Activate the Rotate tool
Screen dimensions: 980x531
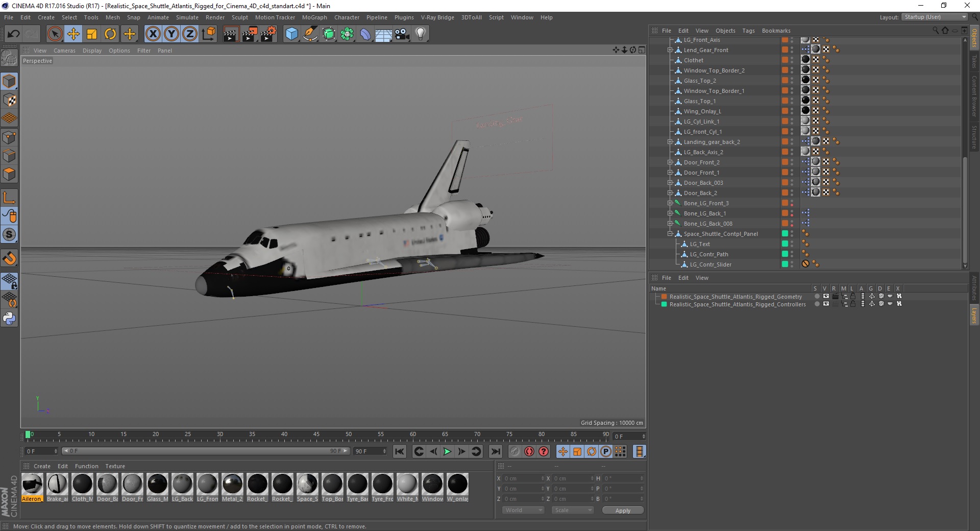pos(110,34)
